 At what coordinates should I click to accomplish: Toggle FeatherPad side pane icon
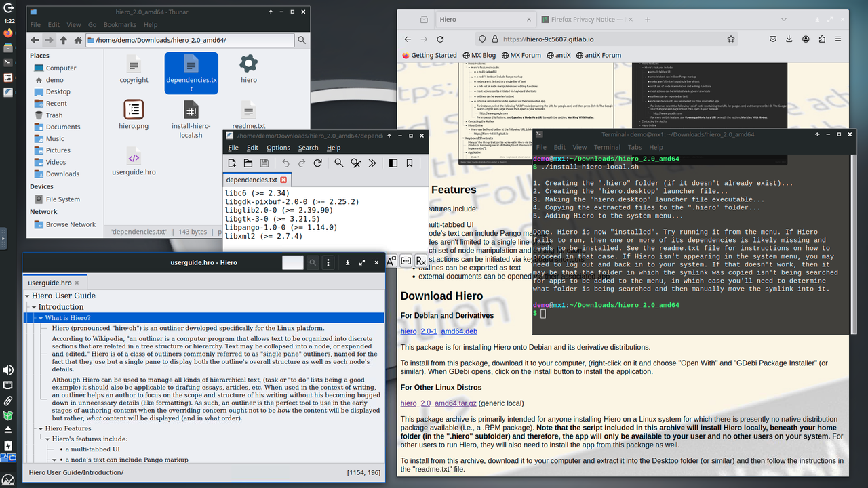click(x=393, y=163)
